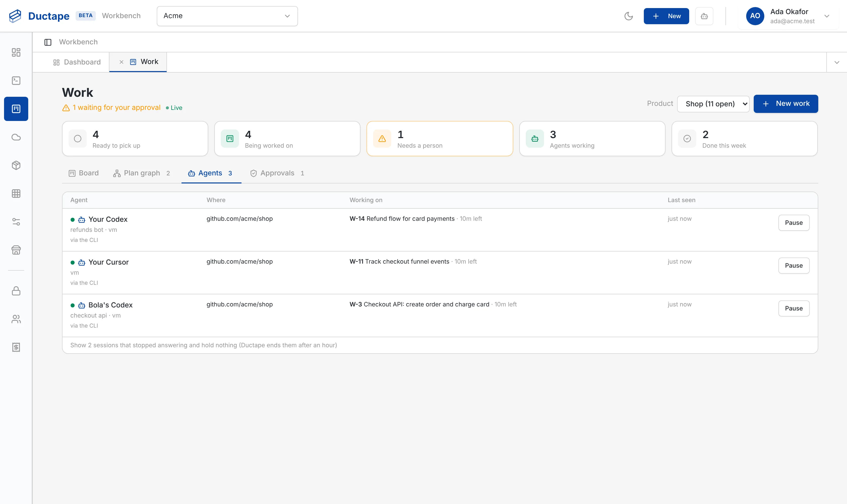Toggle dark mode with the moon icon
847x504 pixels.
(628, 16)
